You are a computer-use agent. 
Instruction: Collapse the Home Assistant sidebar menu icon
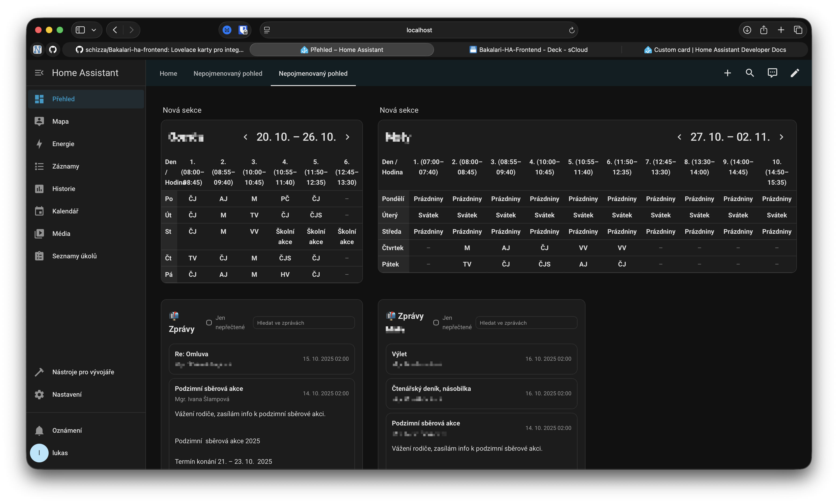39,73
